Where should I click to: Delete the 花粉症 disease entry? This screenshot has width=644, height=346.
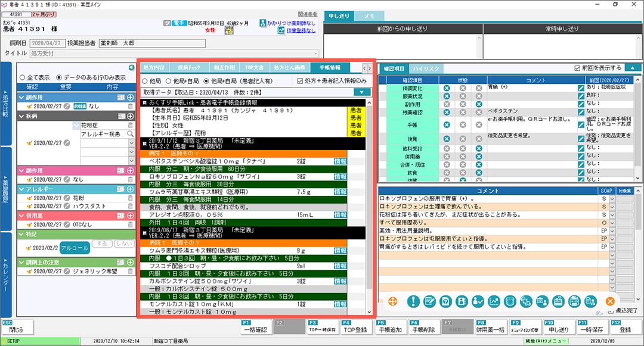point(130,126)
